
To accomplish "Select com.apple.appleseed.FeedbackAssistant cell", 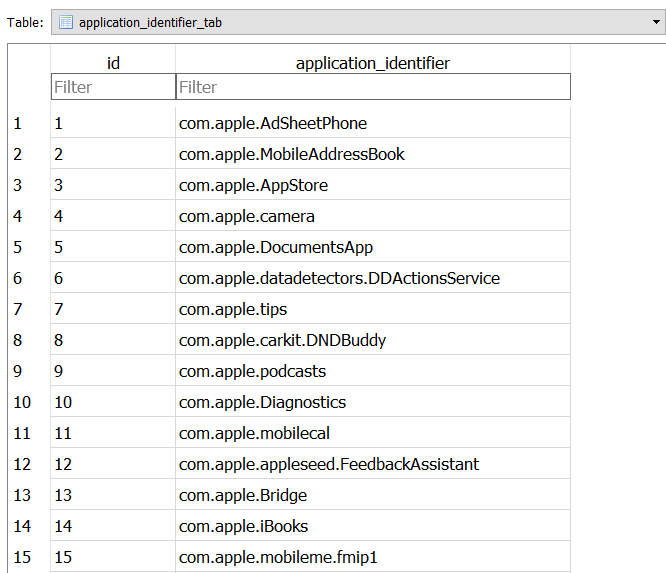I will pyautogui.click(x=373, y=464).
